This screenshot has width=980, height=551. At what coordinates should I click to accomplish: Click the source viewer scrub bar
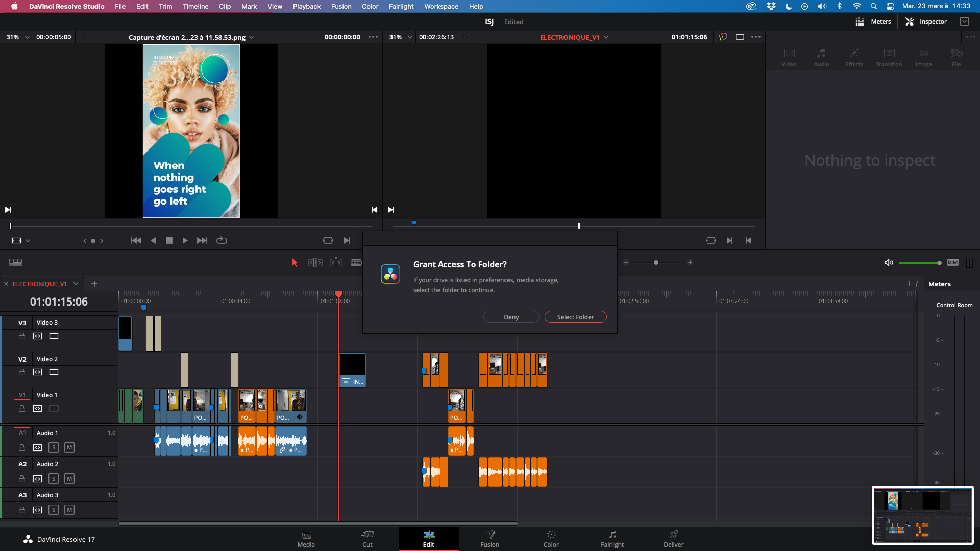(191, 226)
